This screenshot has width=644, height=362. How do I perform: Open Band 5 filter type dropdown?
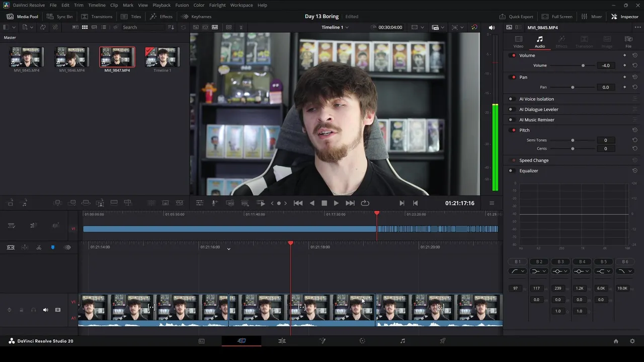coord(604,271)
